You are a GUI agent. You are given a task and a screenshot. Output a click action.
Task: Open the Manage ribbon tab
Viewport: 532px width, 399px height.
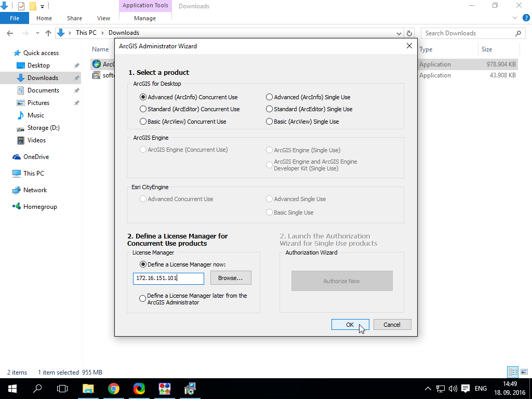tap(145, 18)
